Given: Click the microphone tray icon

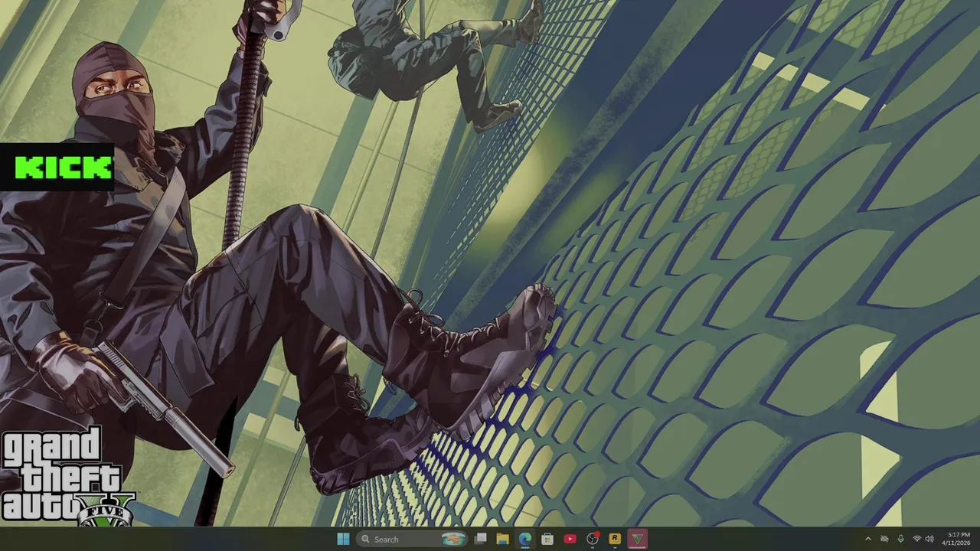Looking at the screenshot, I should point(900,539).
